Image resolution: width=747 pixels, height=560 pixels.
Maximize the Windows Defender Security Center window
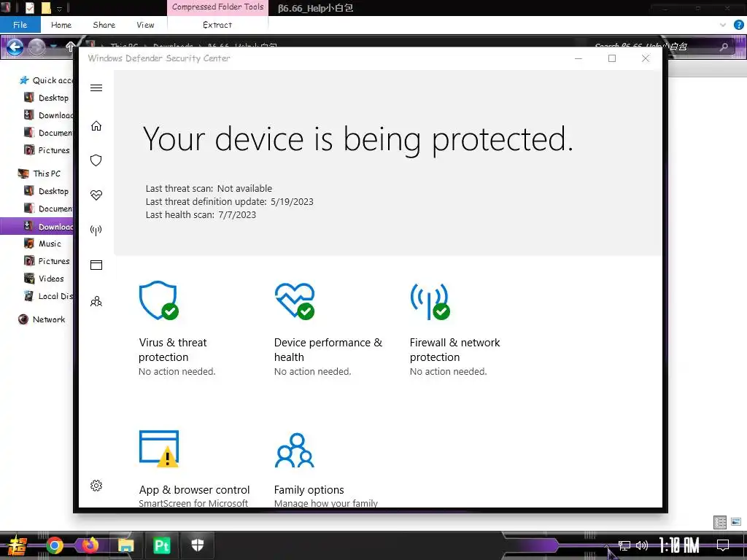612,58
